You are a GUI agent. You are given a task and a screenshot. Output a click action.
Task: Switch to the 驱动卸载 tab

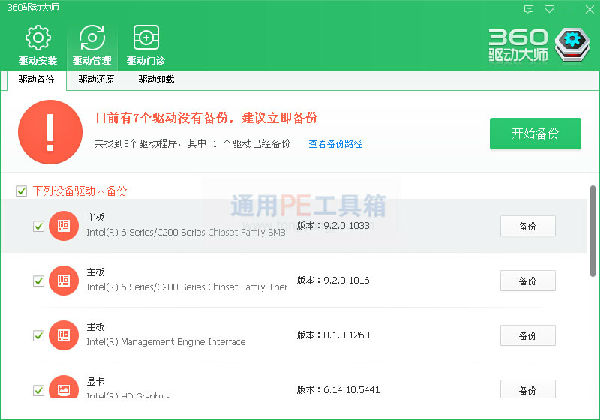click(156, 79)
